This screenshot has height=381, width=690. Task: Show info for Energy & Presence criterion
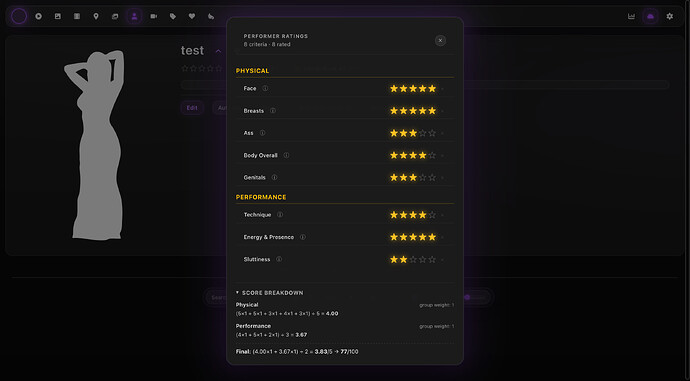point(303,237)
